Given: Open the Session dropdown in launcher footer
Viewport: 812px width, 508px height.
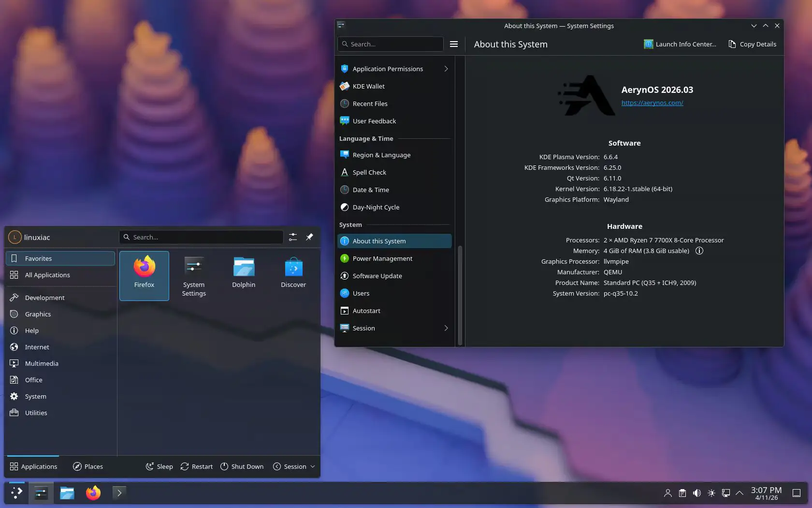Looking at the screenshot, I should coord(294,466).
